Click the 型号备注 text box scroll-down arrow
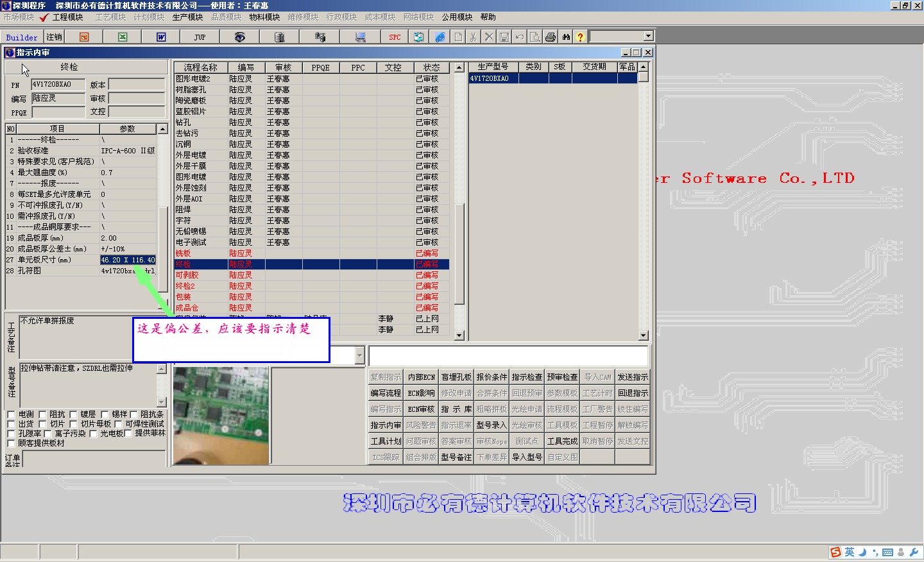This screenshot has width=924, height=562. [x=161, y=402]
